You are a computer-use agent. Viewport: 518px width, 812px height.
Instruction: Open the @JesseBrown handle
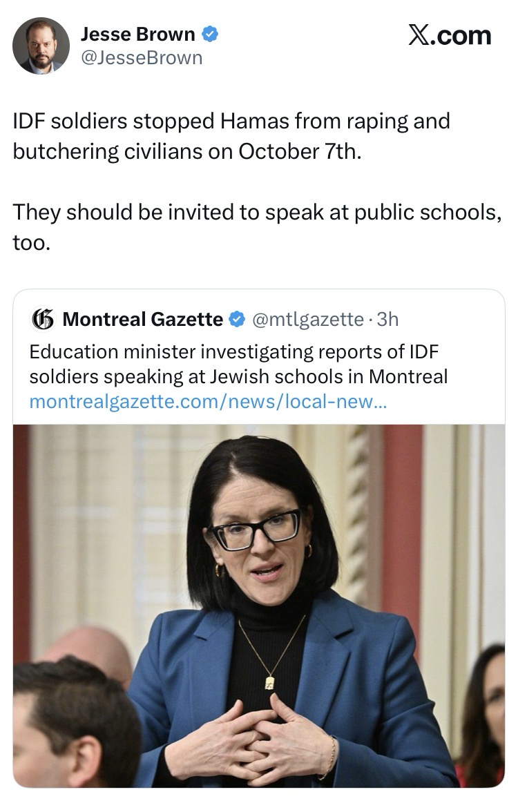coord(142,57)
